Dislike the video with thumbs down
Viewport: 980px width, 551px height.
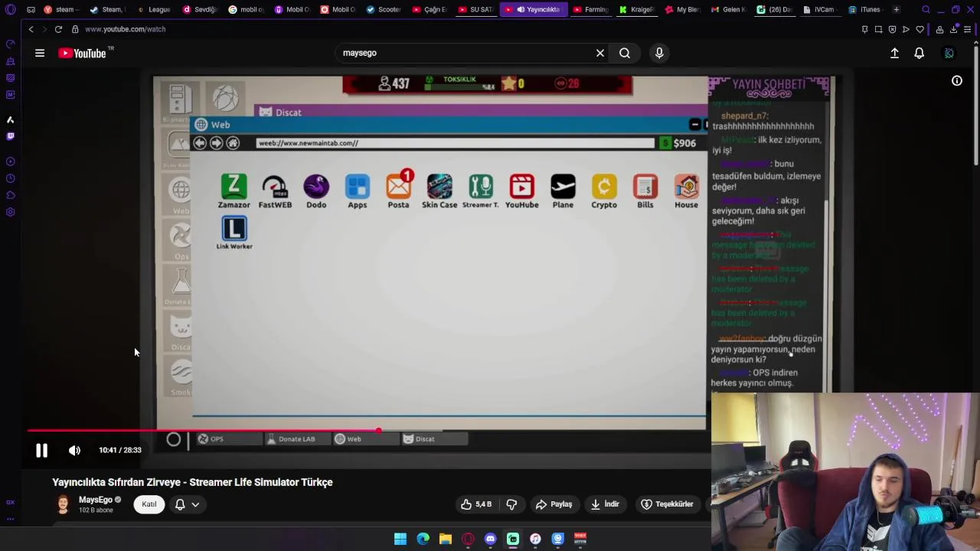(x=511, y=504)
